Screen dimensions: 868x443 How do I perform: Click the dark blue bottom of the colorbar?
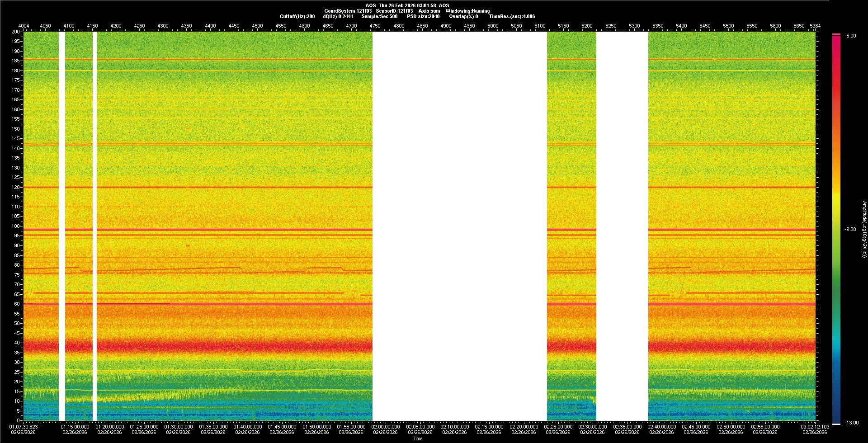tap(836, 418)
